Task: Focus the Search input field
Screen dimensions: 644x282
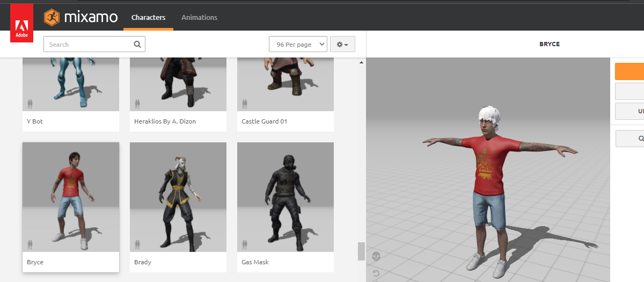Action: click(94, 44)
